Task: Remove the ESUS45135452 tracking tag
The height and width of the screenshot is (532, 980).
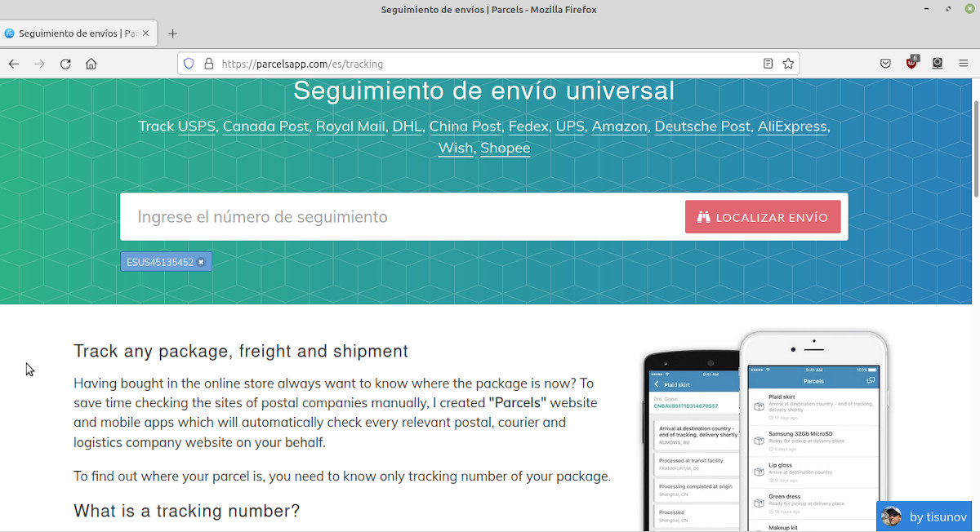Action: pyautogui.click(x=201, y=261)
